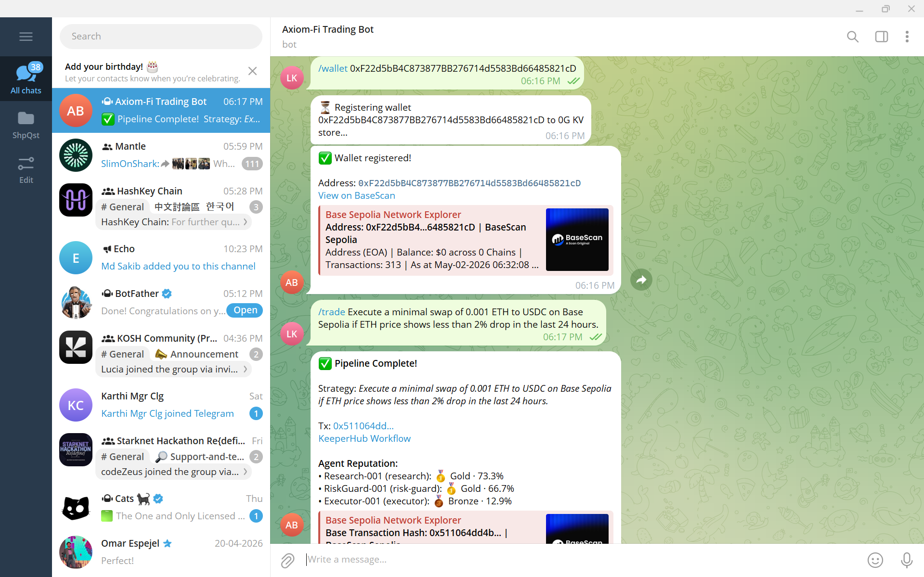Open the View on BaseScan link
The image size is (924, 577).
click(357, 195)
